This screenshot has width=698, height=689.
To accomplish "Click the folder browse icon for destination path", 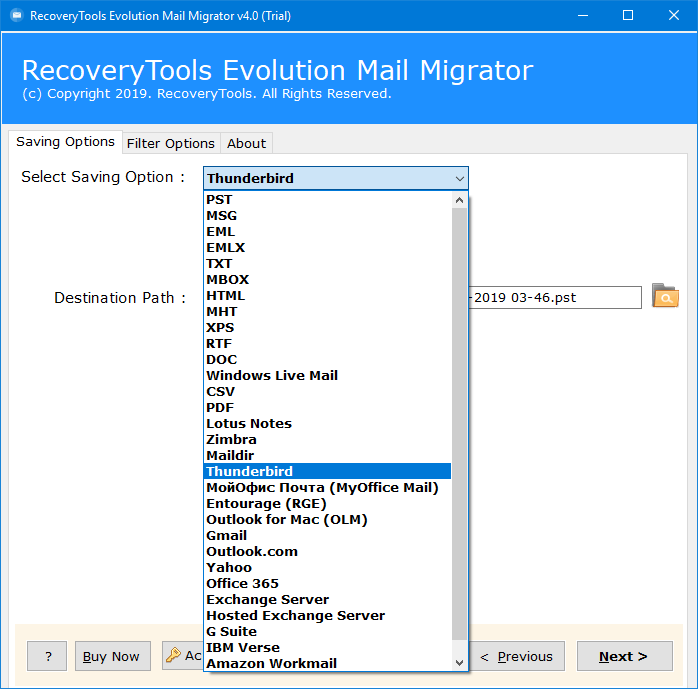I will click(x=665, y=296).
